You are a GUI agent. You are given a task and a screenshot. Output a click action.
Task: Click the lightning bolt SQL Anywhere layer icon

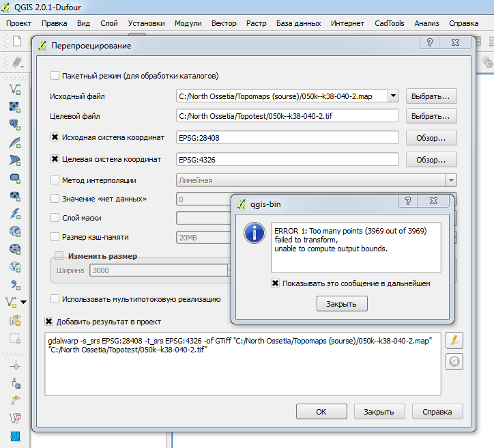click(15, 214)
